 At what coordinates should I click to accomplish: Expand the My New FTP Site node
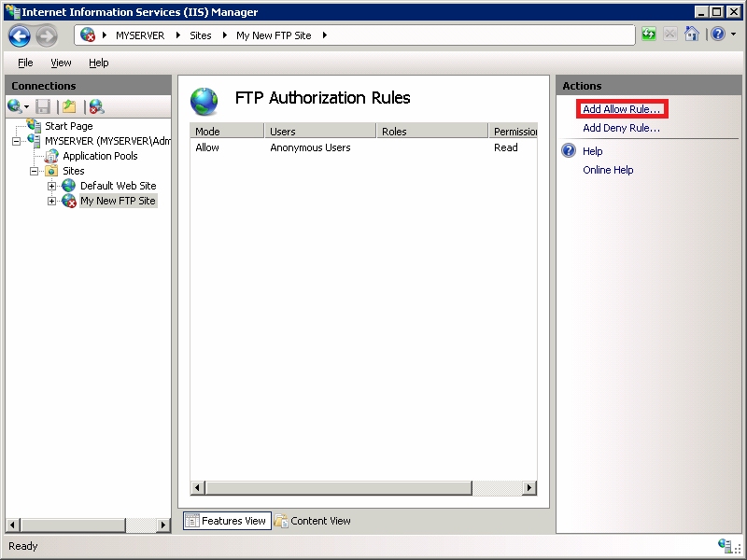coord(51,201)
